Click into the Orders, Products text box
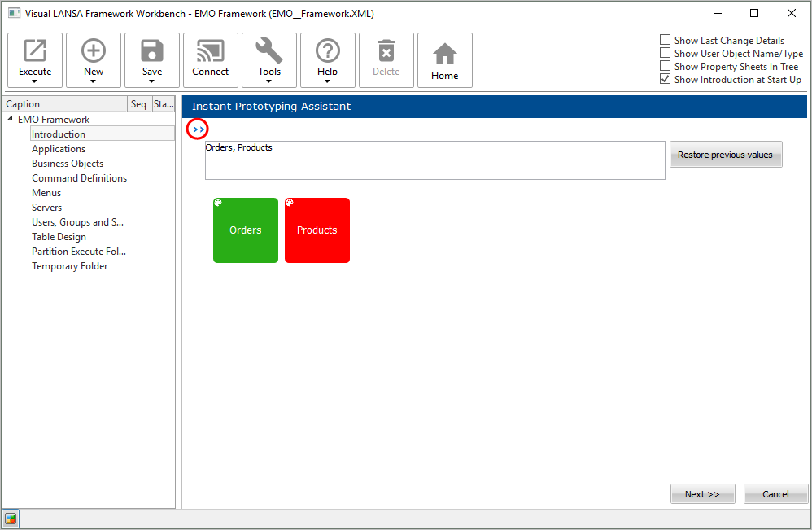Viewport: 812px width, 530px height. (435, 160)
